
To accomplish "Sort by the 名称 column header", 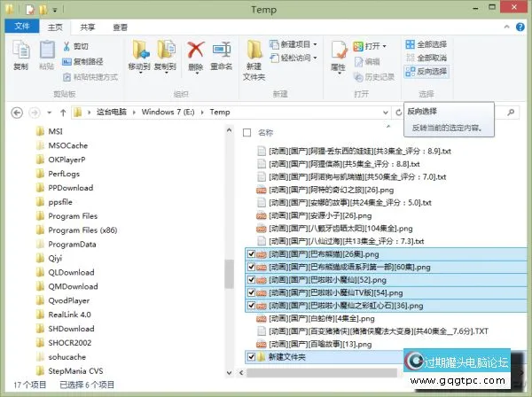I will tap(265, 133).
